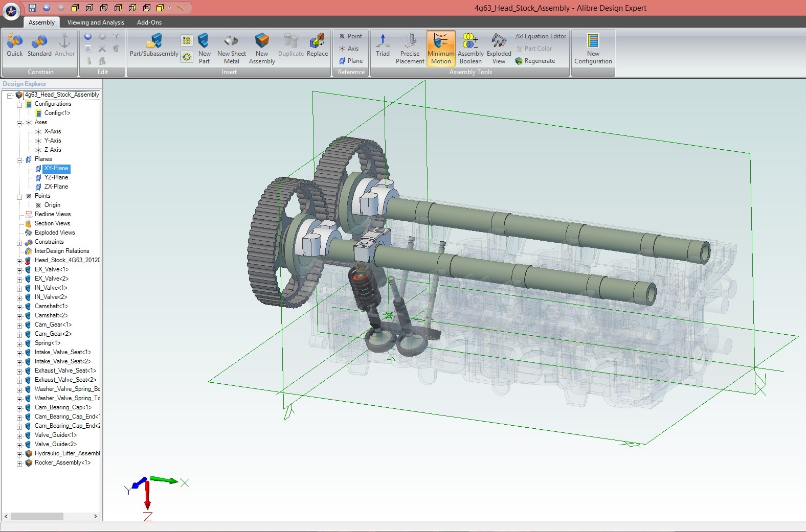The width and height of the screenshot is (806, 532).
Task: Select InterDesign Relations in the tree
Action: tap(62, 251)
